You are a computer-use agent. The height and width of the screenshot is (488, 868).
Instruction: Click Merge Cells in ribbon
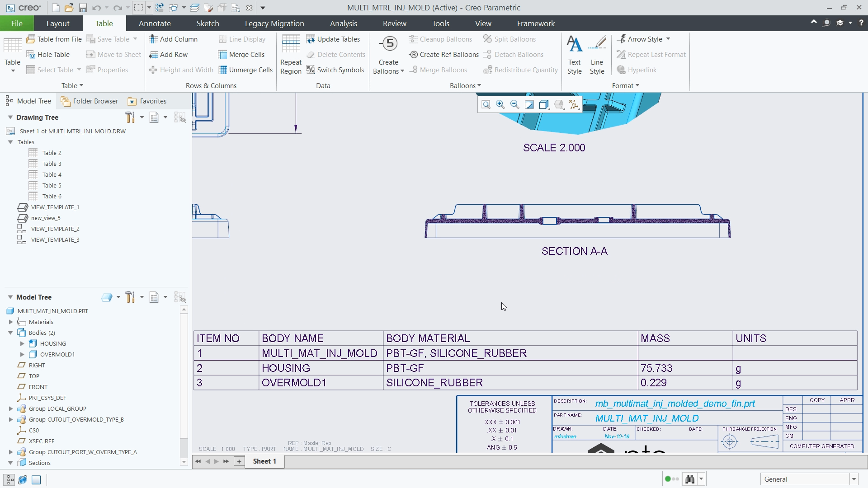[241, 55]
